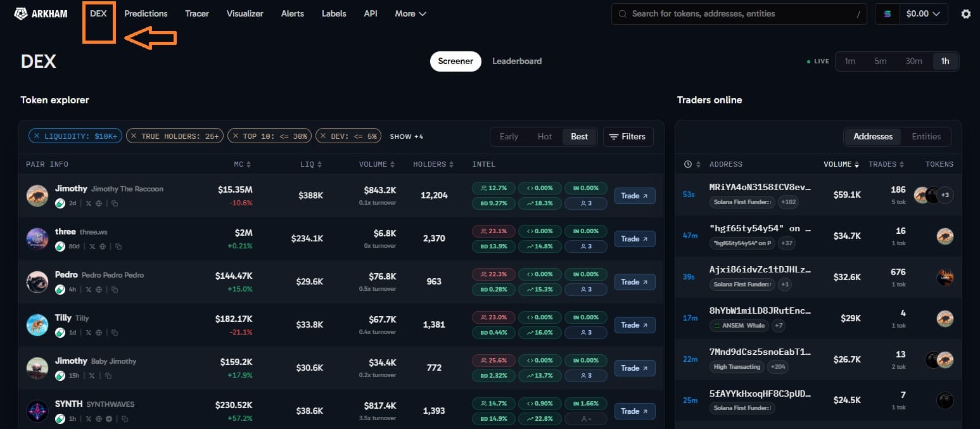Sort token table by LIQ
This screenshot has height=429, width=980.
312,164
